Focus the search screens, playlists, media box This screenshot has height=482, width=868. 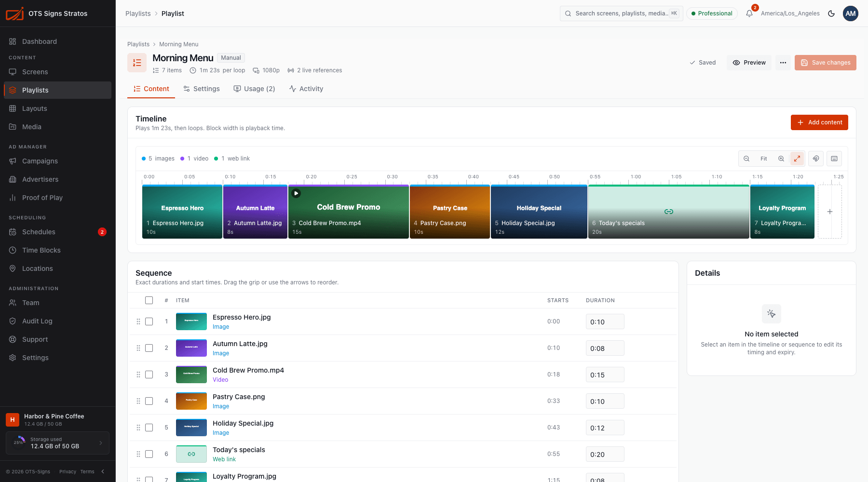coord(622,13)
